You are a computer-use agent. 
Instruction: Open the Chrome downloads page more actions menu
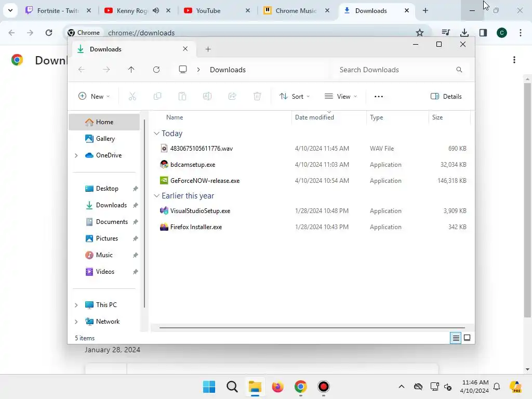514,60
